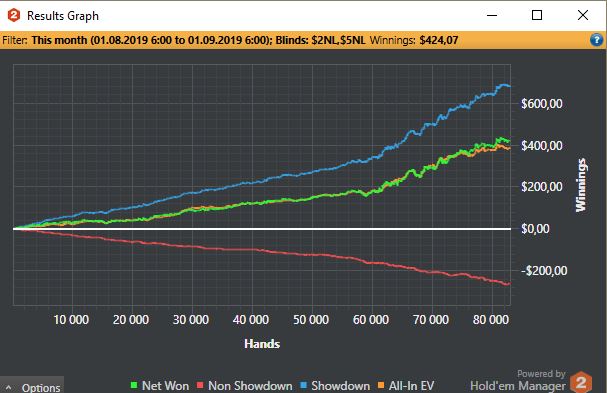607x393 pixels.
Task: Click the 50 000 hands axis label
Action: [311, 320]
